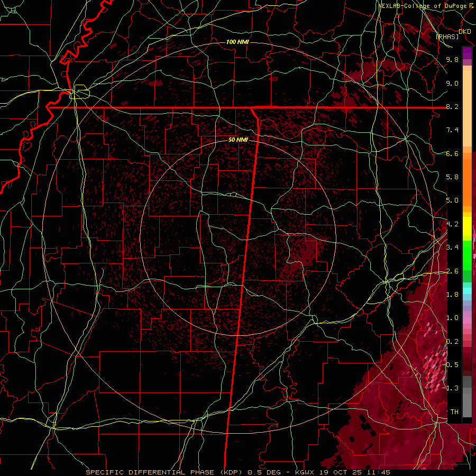Click the "TH" threshold label on scale
Viewport: 476px width, 476px height.
454,412
